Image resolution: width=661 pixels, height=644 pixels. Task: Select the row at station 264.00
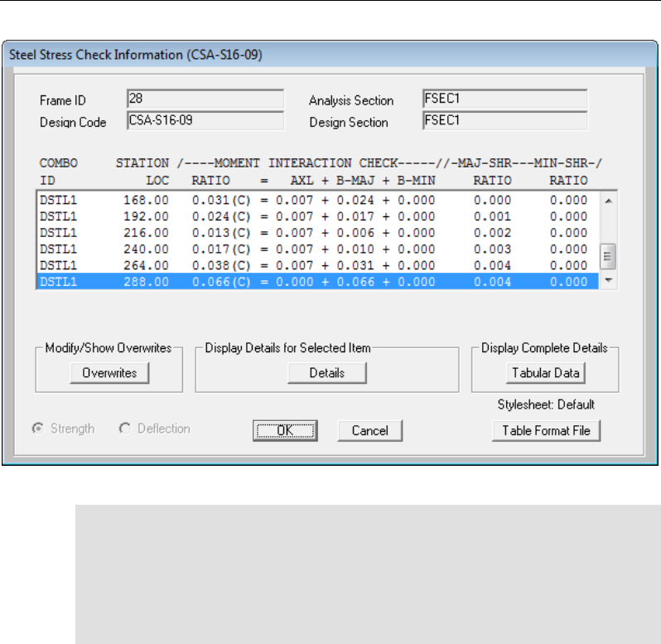coord(318,265)
